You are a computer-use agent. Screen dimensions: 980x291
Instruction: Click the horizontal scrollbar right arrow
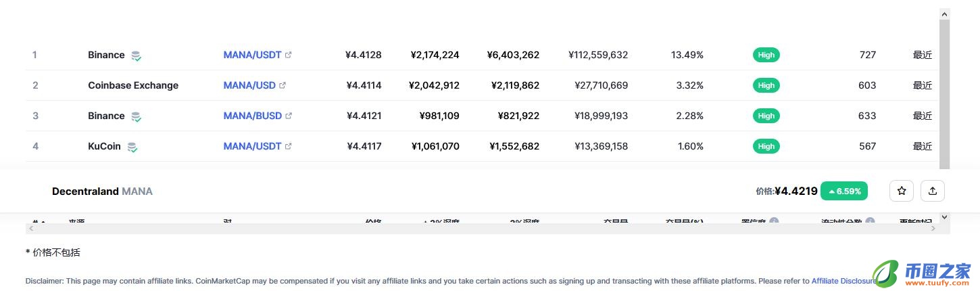934,229
